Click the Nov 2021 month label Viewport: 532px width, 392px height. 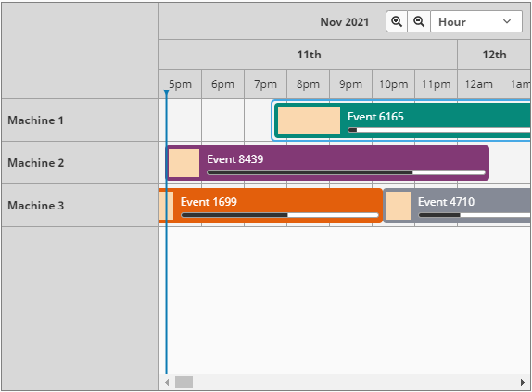tap(345, 22)
